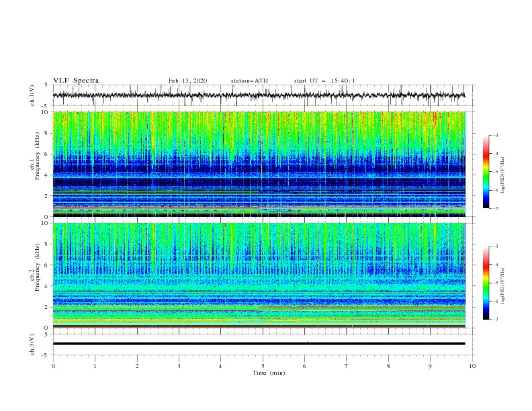Click time axis tick label "4"
The width and height of the screenshot is (532, 411).
pyautogui.click(x=220, y=366)
